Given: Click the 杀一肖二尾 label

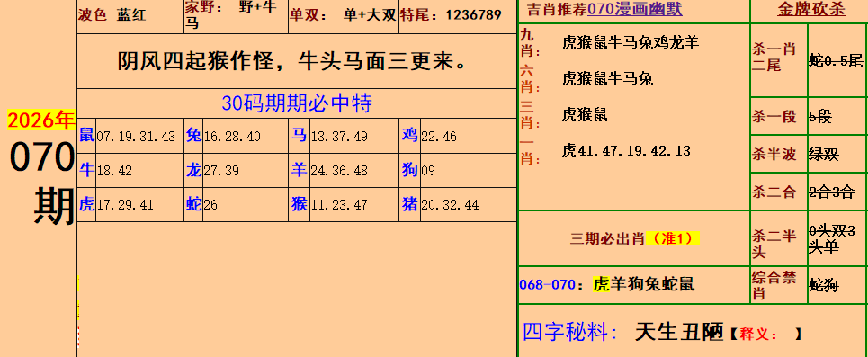Looking at the screenshot, I should [x=774, y=57].
